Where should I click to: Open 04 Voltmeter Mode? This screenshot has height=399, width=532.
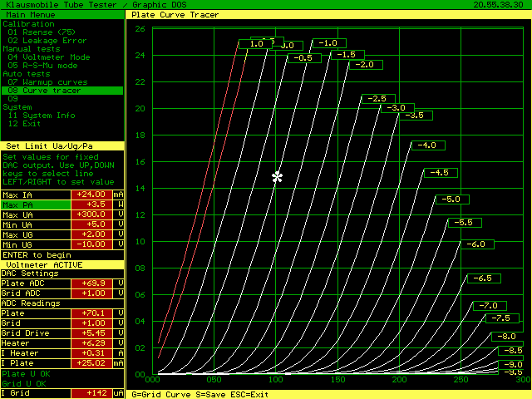point(49,57)
